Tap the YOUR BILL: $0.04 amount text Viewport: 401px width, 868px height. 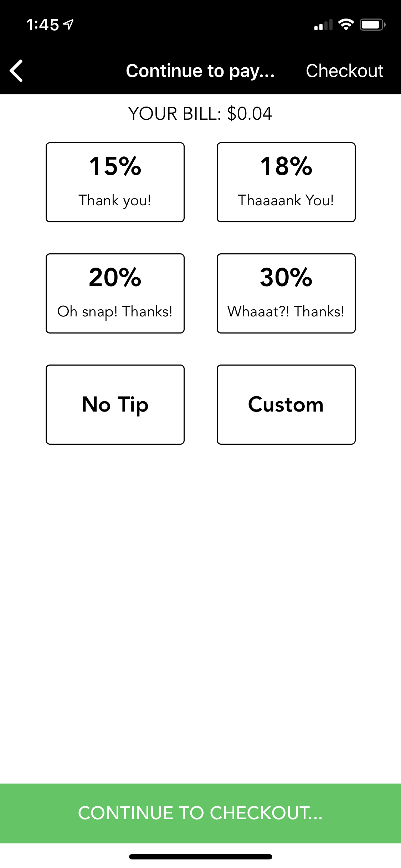pos(200,114)
